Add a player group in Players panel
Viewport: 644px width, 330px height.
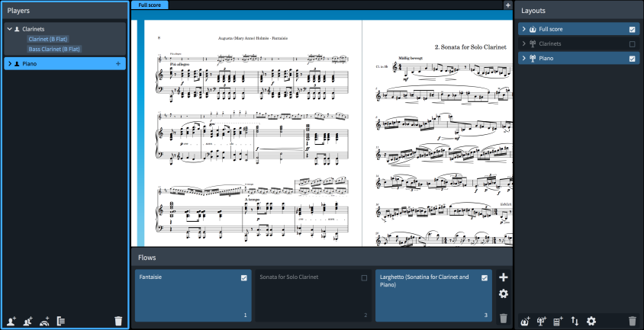61,321
